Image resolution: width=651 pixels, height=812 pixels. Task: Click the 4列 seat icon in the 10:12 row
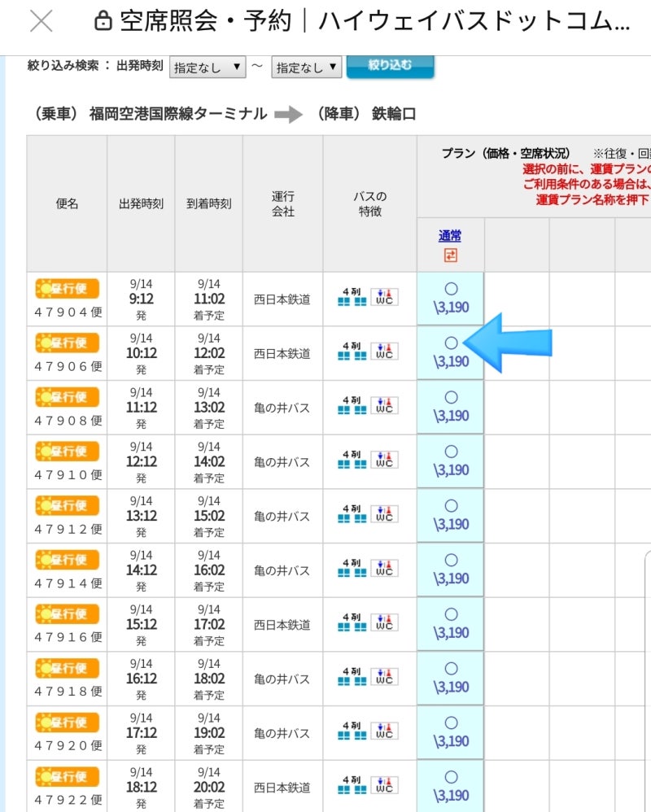[x=352, y=351]
